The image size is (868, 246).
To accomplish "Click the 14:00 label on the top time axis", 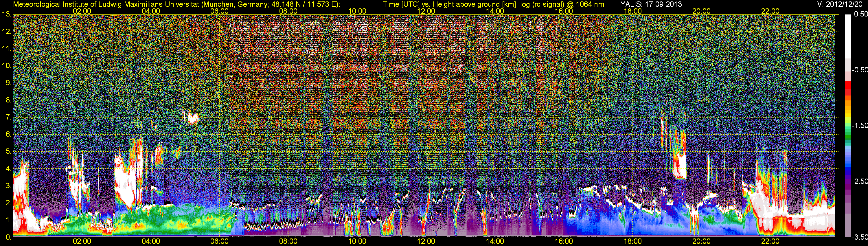I will (x=495, y=11).
